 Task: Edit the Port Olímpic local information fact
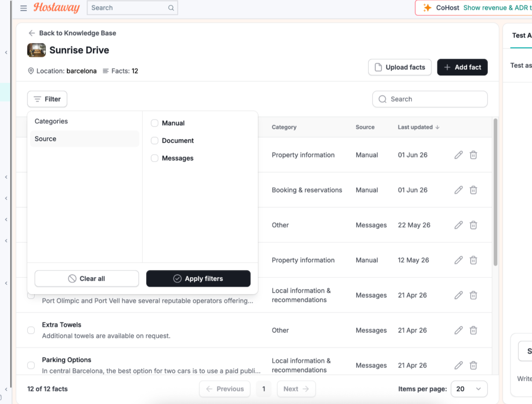click(458, 295)
